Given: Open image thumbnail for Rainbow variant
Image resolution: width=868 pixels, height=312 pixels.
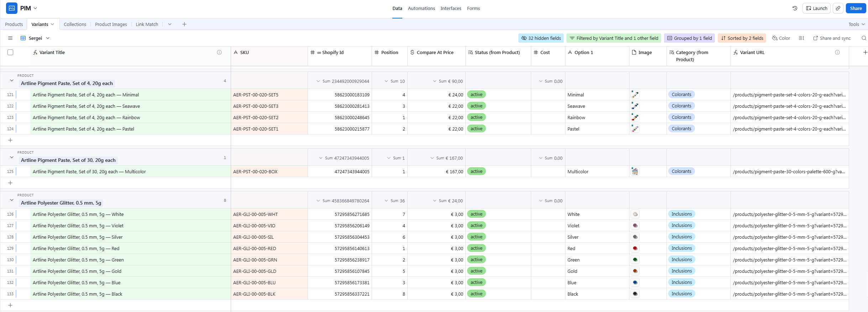Looking at the screenshot, I should point(635,117).
